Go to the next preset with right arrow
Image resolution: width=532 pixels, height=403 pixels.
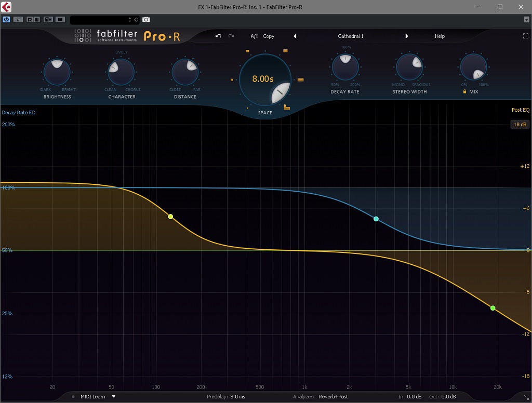[x=406, y=36]
